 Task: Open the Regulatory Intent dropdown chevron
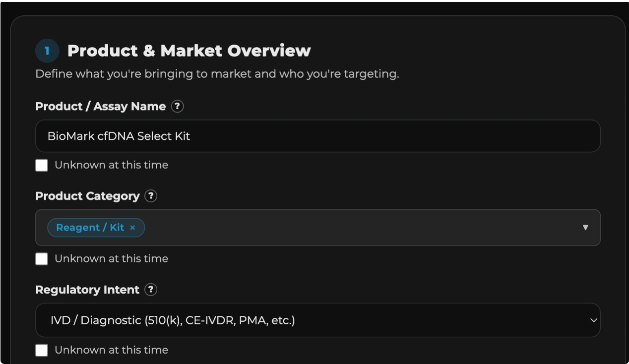(593, 320)
